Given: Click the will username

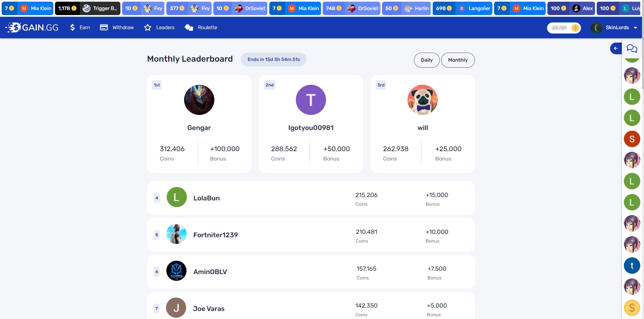Looking at the screenshot, I should [423, 128].
